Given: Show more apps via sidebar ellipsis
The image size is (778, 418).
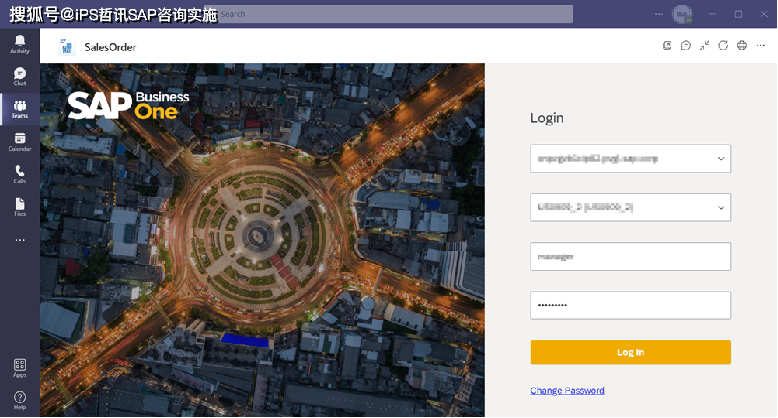Looking at the screenshot, I should (x=20, y=240).
